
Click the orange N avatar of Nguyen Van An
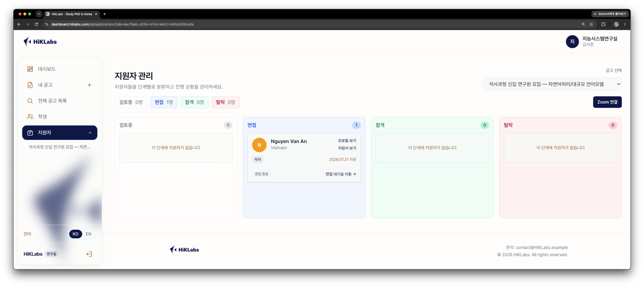tap(259, 145)
